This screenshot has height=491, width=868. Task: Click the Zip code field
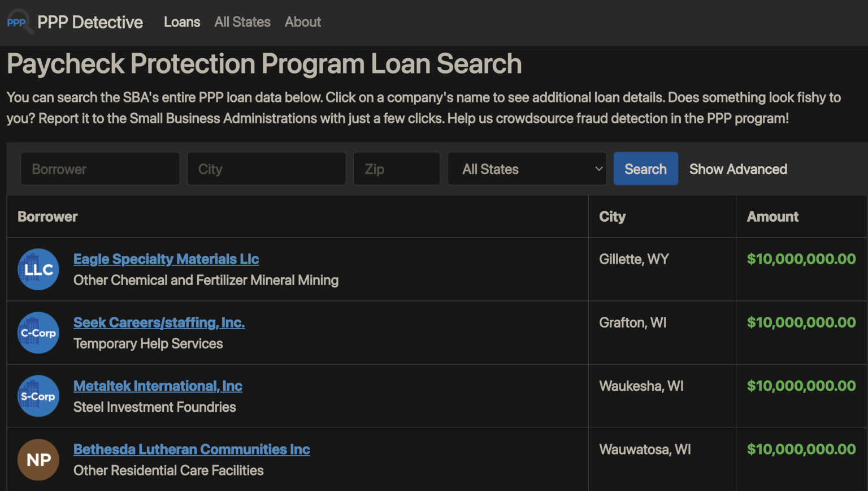(396, 169)
